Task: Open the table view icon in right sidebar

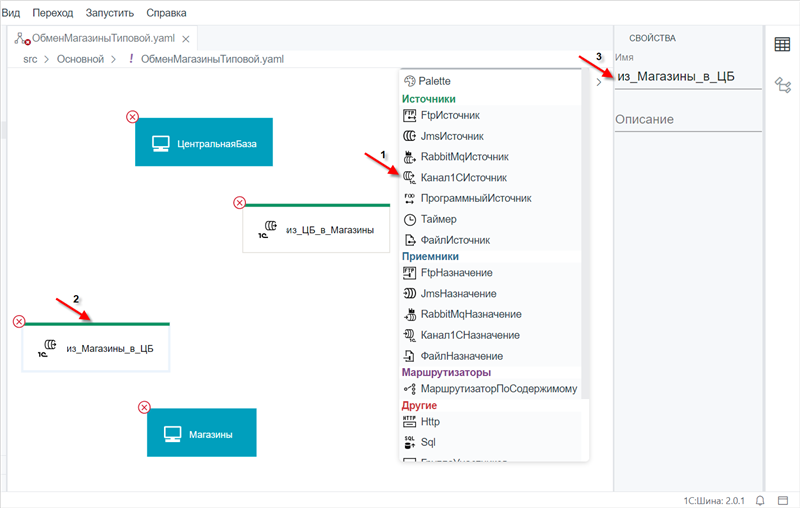Action: point(782,44)
